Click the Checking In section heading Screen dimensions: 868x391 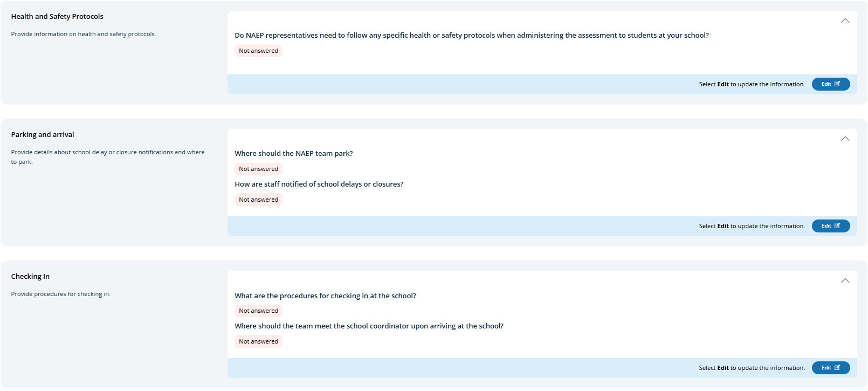tap(30, 277)
